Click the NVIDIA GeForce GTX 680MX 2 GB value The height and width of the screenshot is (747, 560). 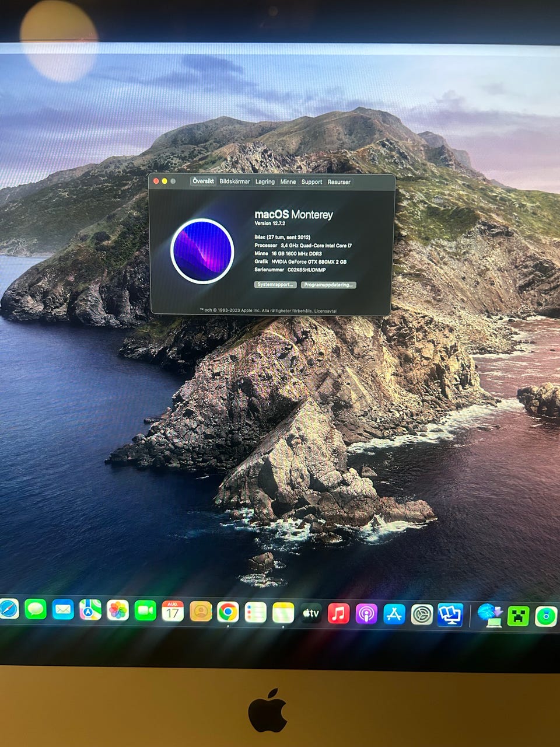[309, 262]
